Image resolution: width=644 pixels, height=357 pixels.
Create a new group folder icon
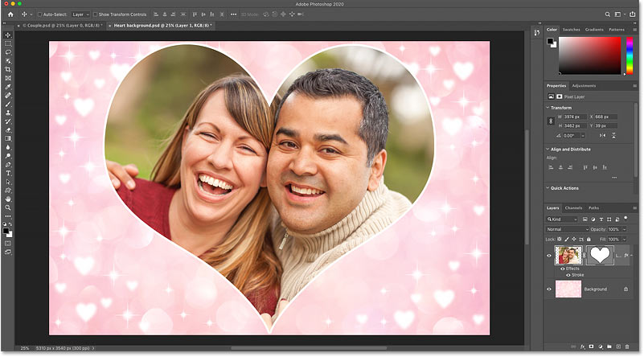click(609, 347)
